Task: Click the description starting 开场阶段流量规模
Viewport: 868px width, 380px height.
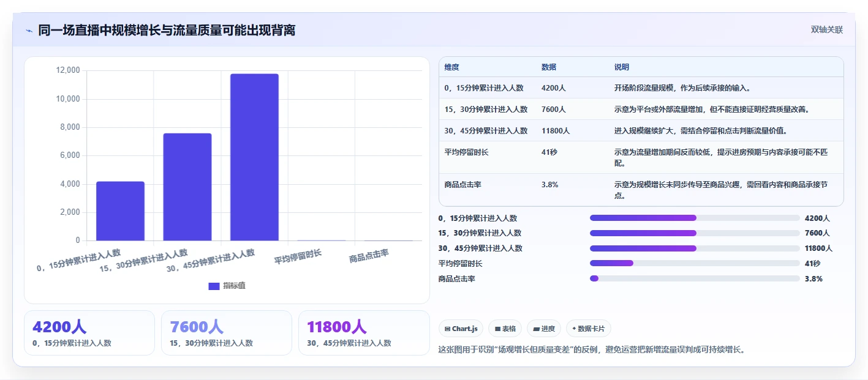Action: [683, 88]
